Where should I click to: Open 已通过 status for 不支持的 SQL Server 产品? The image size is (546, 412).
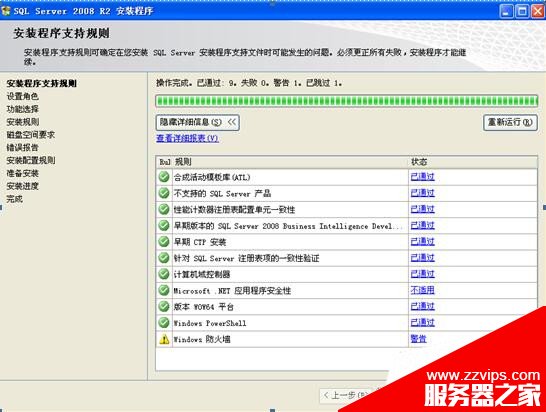[x=422, y=193]
